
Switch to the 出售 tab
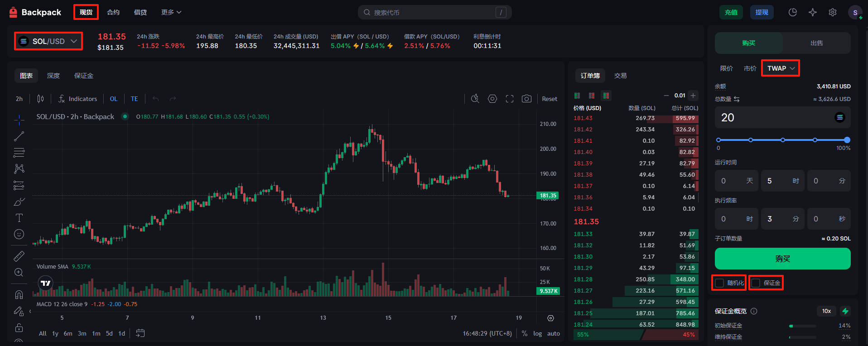pyautogui.click(x=816, y=43)
